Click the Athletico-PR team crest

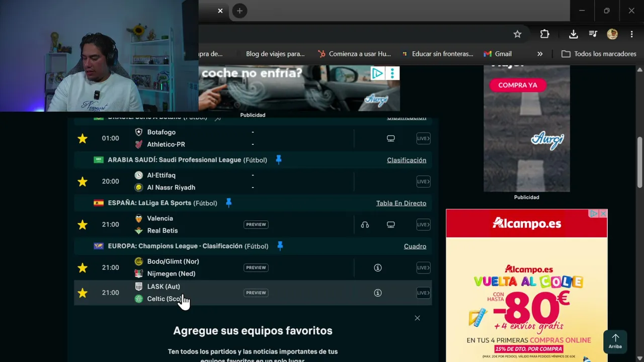[139, 144]
